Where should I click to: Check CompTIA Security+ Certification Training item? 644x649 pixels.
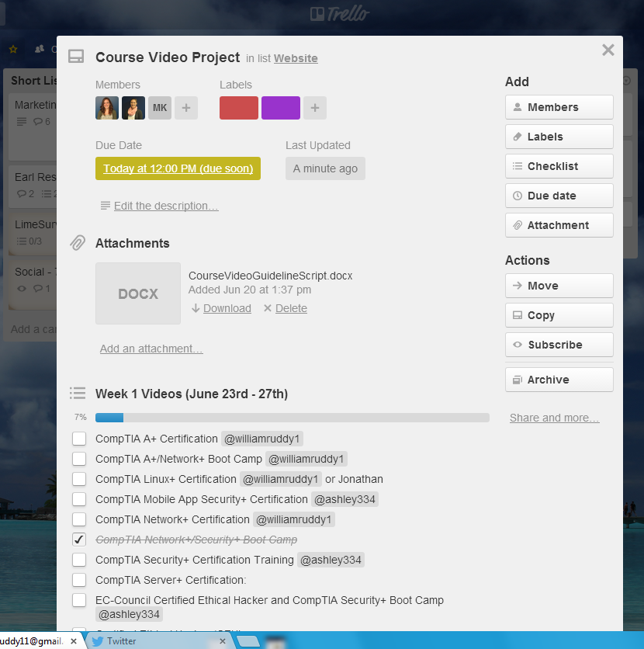coord(79,560)
